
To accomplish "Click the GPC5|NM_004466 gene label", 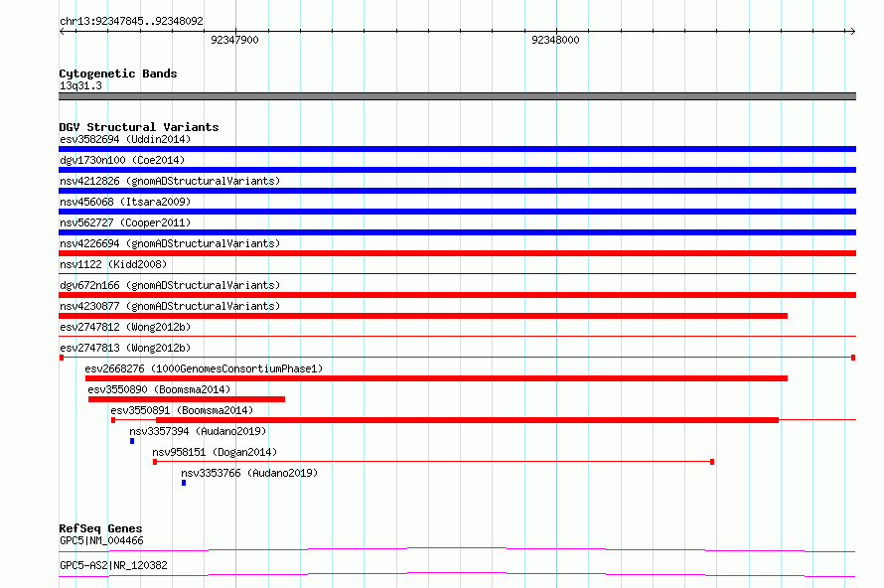I will pos(101,540).
